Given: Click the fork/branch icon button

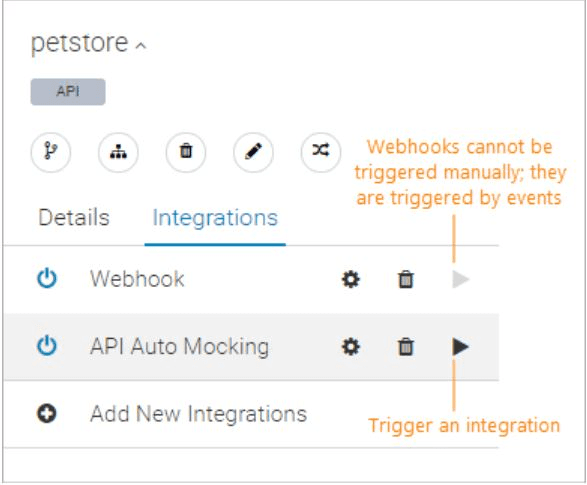Looking at the screenshot, I should point(51,152).
